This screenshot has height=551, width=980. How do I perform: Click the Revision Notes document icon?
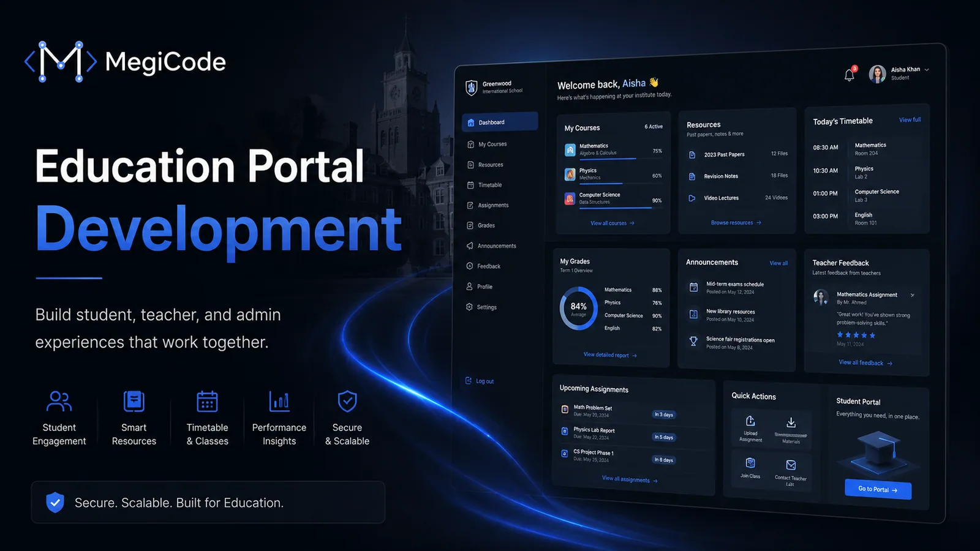click(x=692, y=176)
